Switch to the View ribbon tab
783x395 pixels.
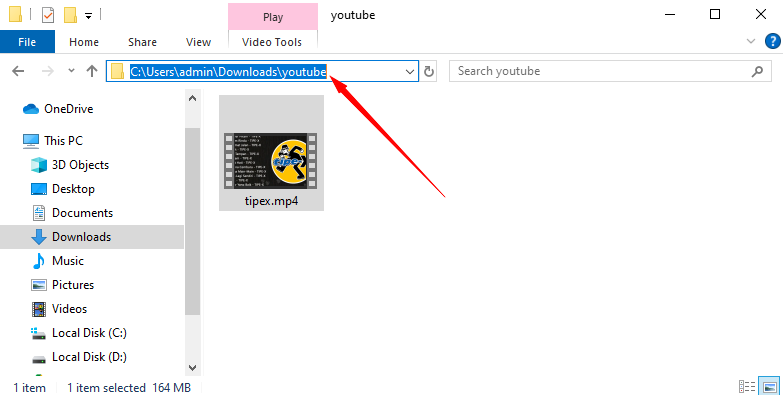[198, 42]
